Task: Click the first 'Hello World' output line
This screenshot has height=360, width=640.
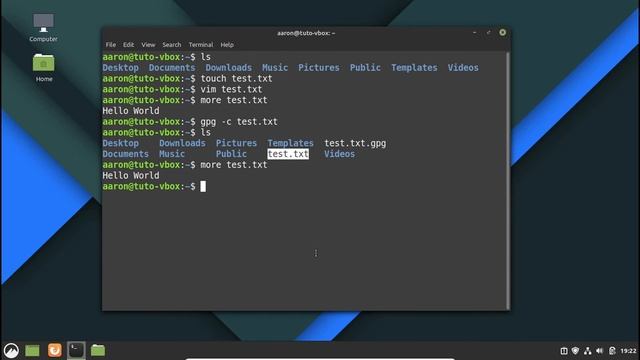Action: [x=131, y=111]
